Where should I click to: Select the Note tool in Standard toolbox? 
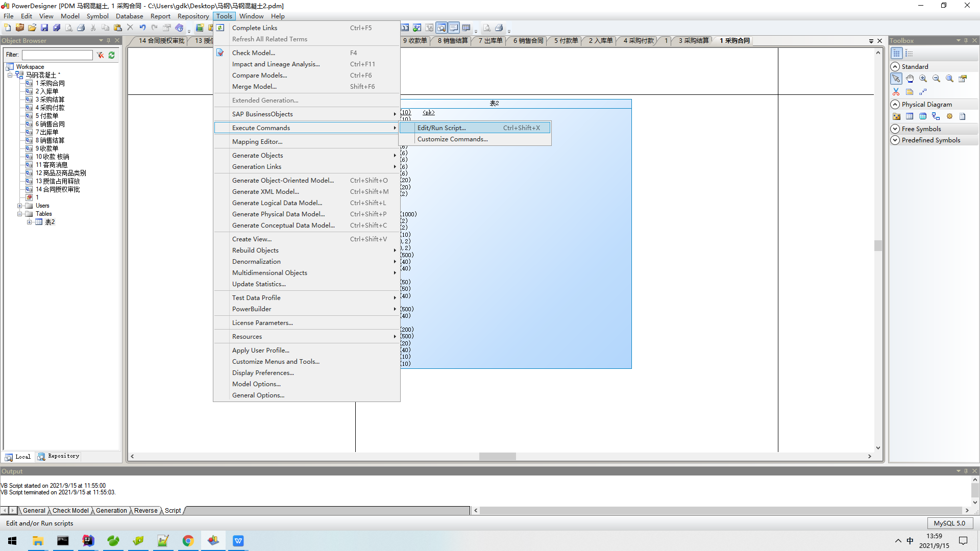click(x=910, y=91)
